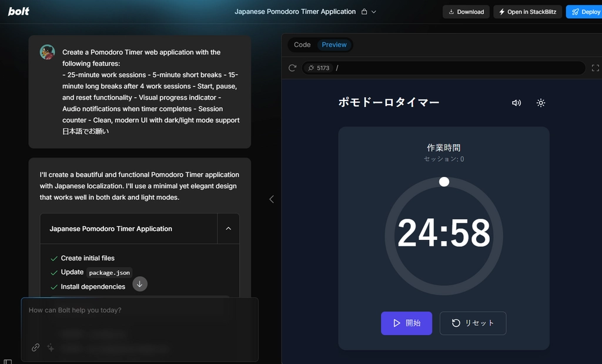Viewport: 602px width, 364px height.
Task: Click the white progress ring knob
Action: (444, 182)
